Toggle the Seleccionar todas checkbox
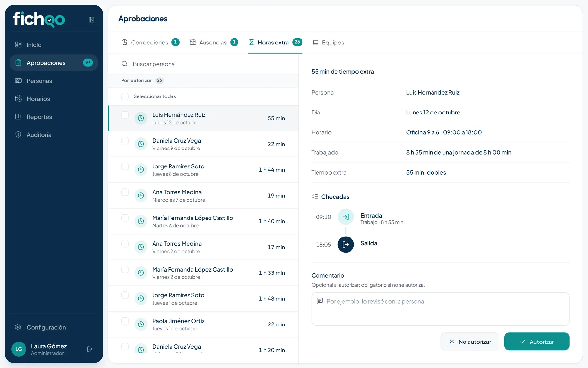Screen dimensions: 588x368 tap(125, 96)
